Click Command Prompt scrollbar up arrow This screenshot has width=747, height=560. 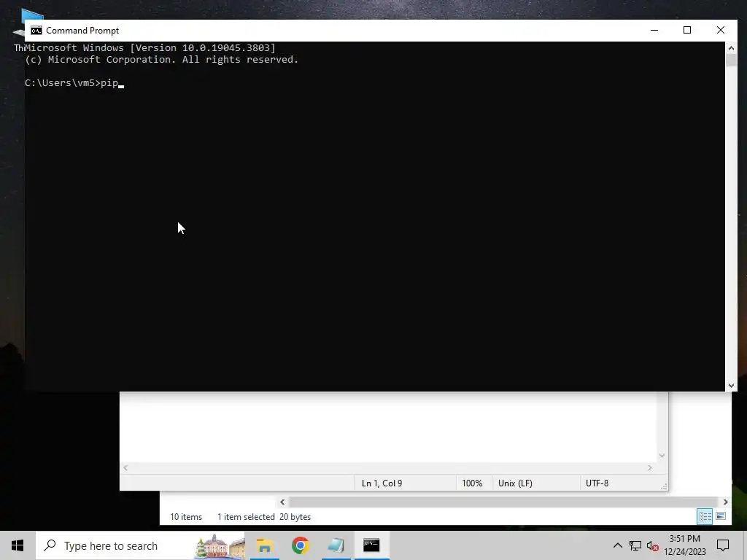(731, 47)
